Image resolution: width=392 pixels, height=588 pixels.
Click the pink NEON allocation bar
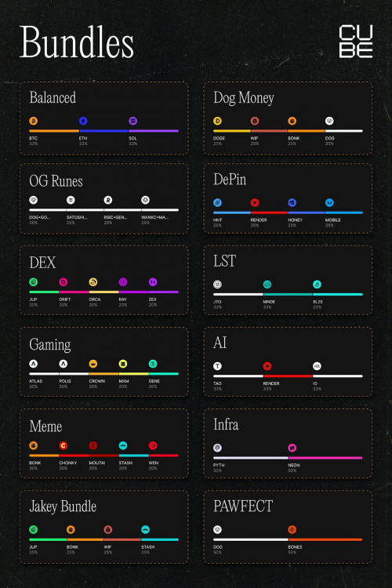tap(325, 458)
